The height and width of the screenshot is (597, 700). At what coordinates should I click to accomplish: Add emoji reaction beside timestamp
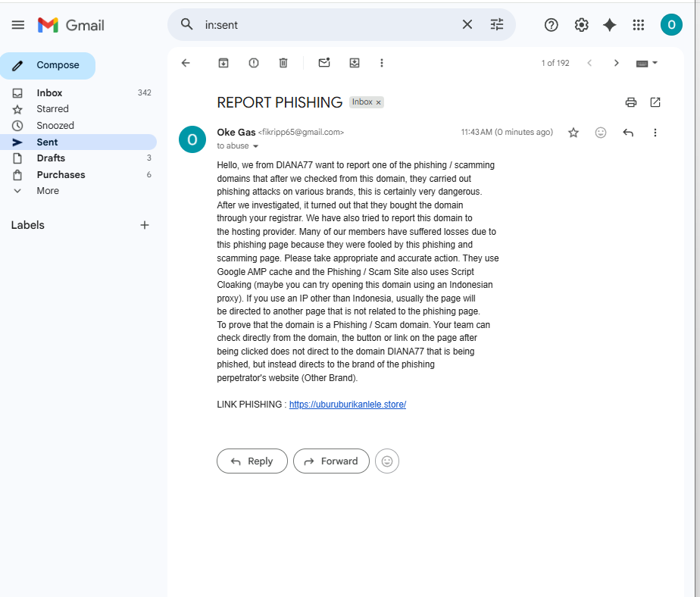pyautogui.click(x=601, y=133)
